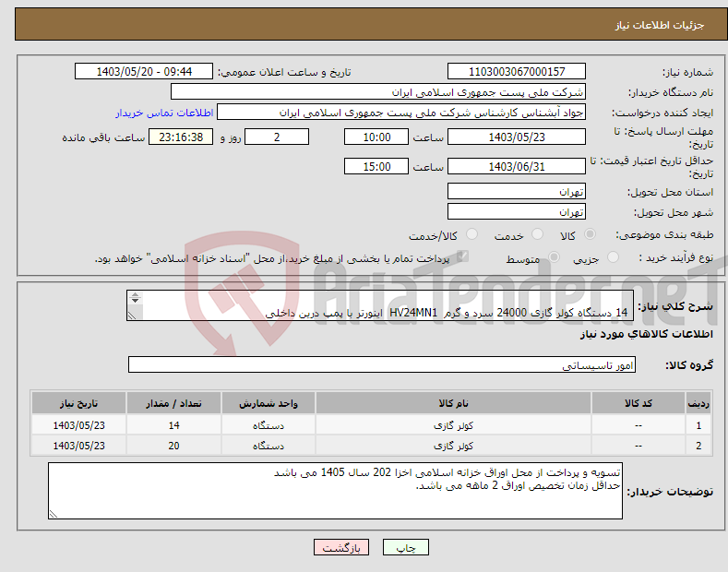This screenshot has width=728, height=572.
Task: Click the response deadline date 1403/05/23 field
Action: (517, 137)
